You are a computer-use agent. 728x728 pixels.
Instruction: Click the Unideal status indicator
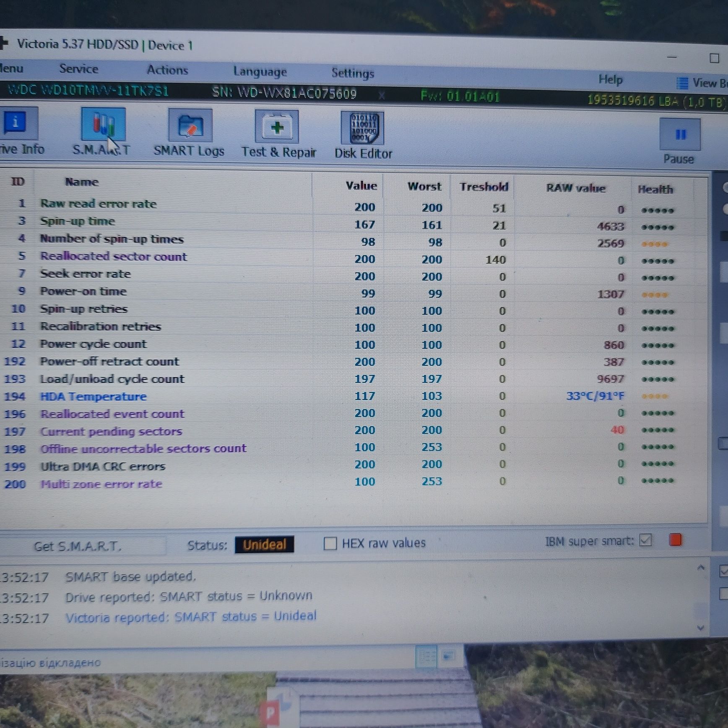264,544
